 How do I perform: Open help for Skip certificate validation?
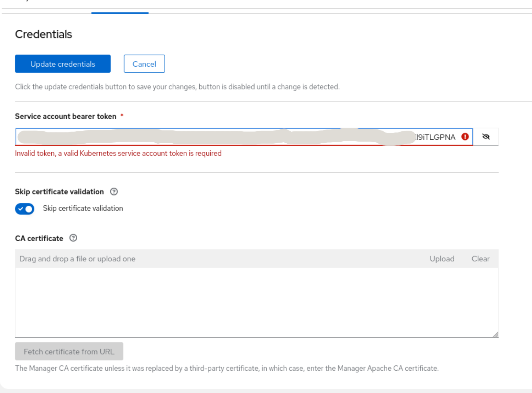point(114,192)
